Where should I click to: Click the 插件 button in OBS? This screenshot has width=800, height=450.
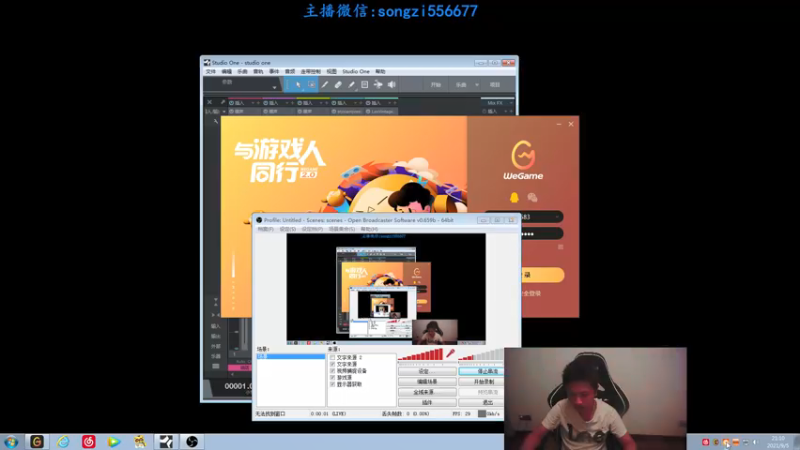point(427,403)
